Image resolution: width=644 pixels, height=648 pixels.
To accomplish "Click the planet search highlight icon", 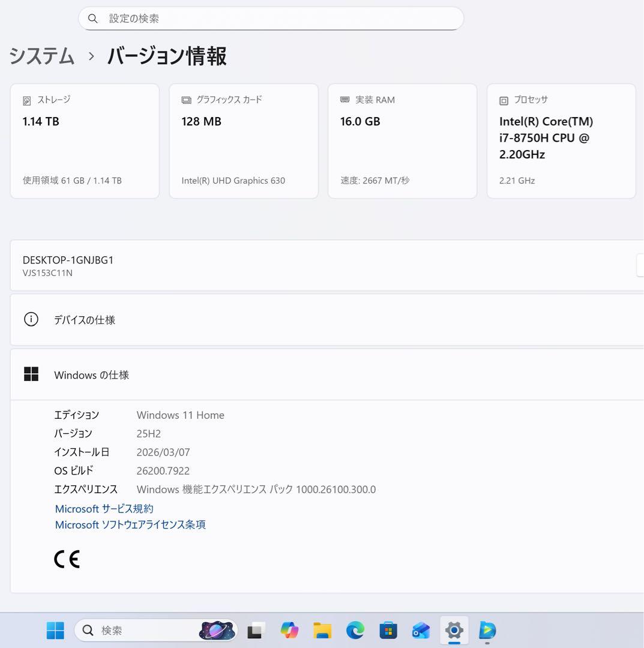I will point(217,630).
